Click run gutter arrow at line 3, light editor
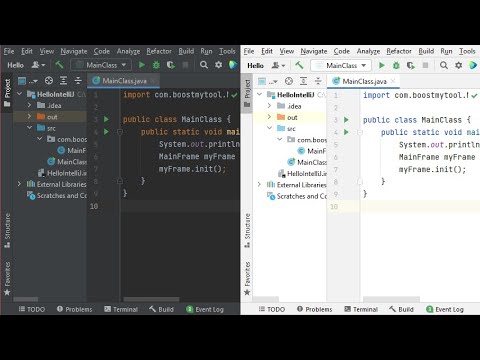The height and width of the screenshot is (360, 480). (x=346, y=120)
